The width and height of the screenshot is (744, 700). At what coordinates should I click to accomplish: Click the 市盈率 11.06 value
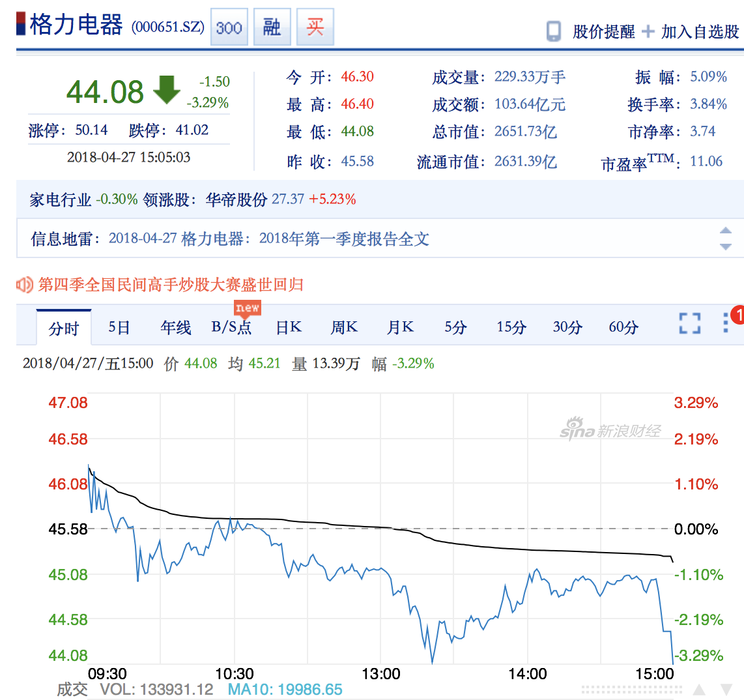706,162
